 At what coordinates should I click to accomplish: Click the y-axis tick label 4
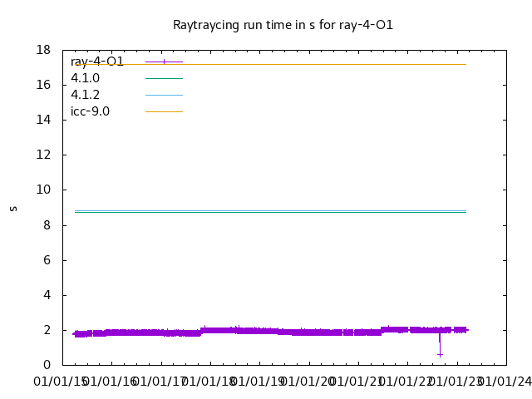(48, 295)
